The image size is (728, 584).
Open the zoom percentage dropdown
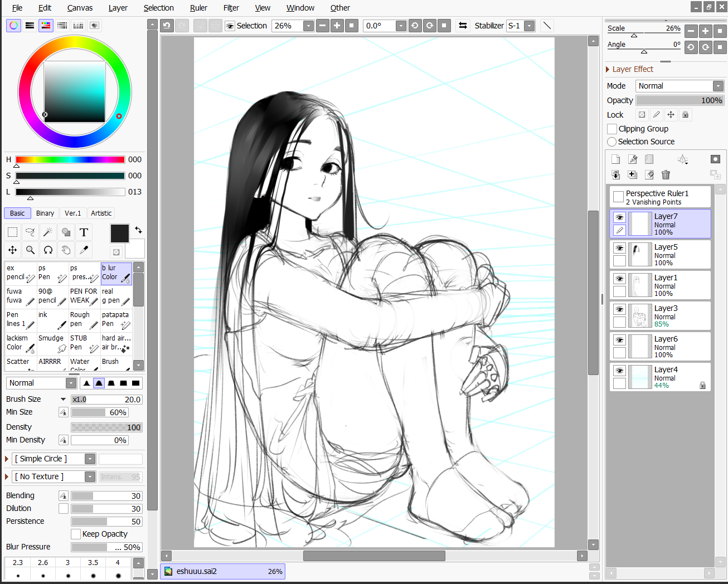[308, 26]
